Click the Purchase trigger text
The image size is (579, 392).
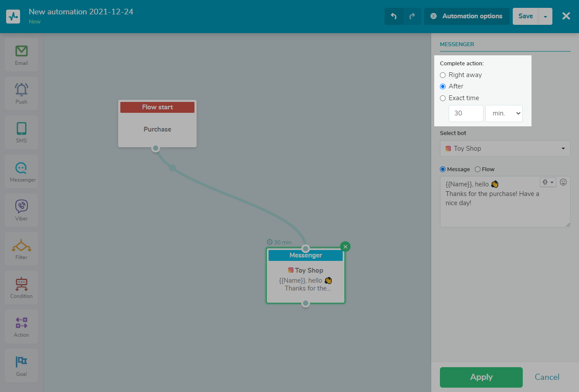pyautogui.click(x=157, y=129)
